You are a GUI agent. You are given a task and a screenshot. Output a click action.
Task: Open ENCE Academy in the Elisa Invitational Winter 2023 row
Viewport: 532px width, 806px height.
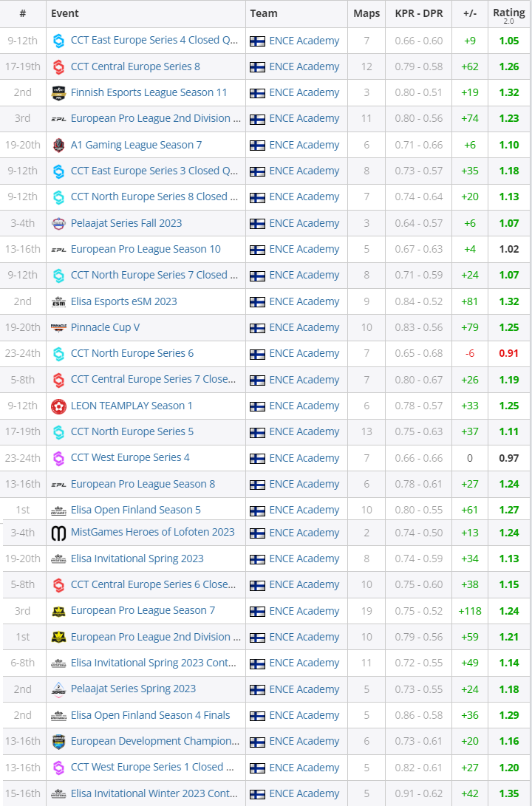tap(304, 793)
